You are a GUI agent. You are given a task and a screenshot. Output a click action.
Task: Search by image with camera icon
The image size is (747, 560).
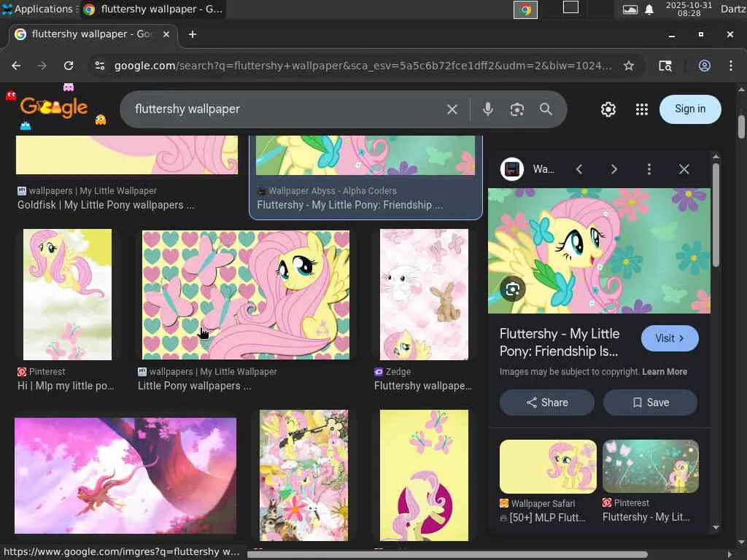coord(517,109)
